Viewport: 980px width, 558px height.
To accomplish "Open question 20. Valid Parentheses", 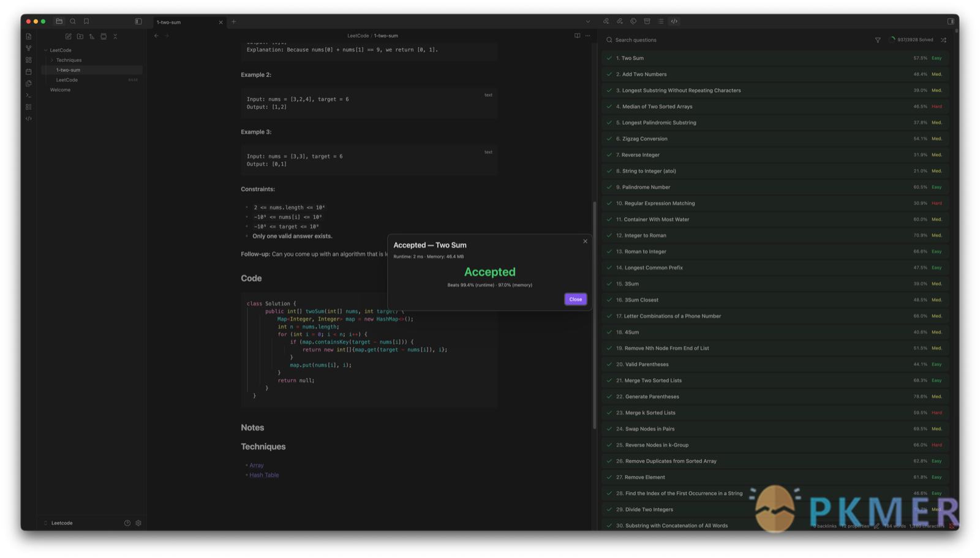I will pyautogui.click(x=775, y=364).
